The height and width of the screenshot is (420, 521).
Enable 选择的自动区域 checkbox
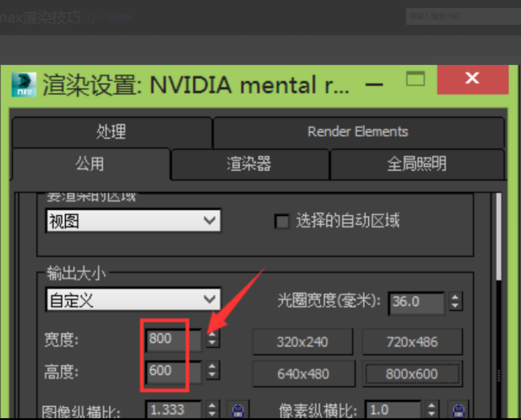click(x=281, y=221)
